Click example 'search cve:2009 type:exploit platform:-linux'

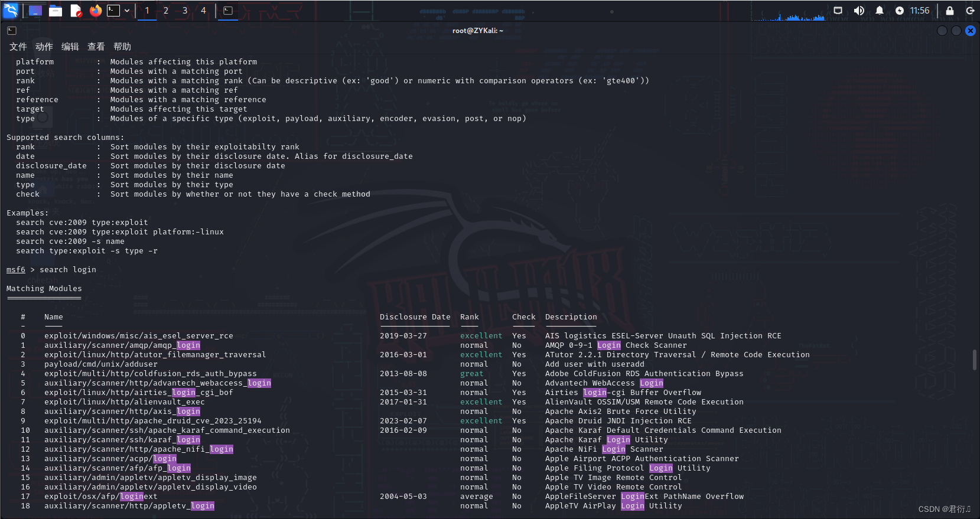click(x=120, y=232)
